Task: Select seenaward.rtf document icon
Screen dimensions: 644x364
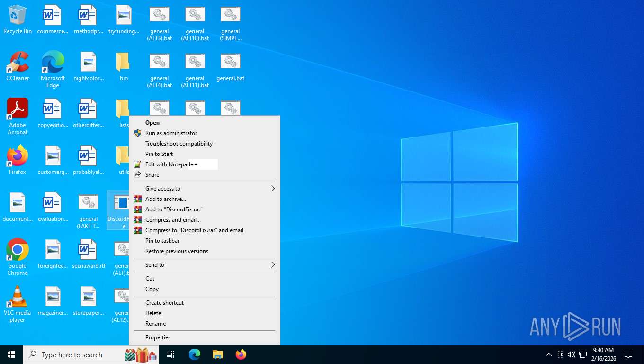Action: [89, 254]
